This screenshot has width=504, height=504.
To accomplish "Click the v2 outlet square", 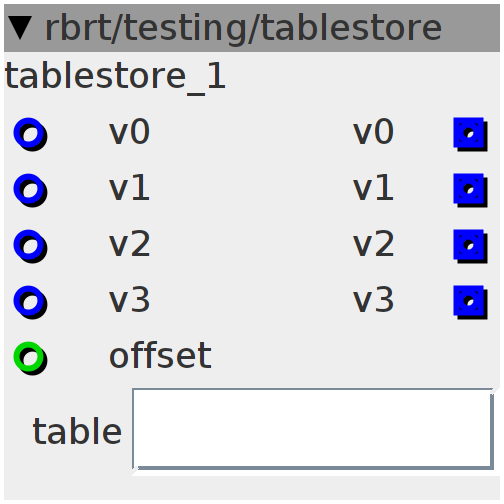I will [470, 246].
